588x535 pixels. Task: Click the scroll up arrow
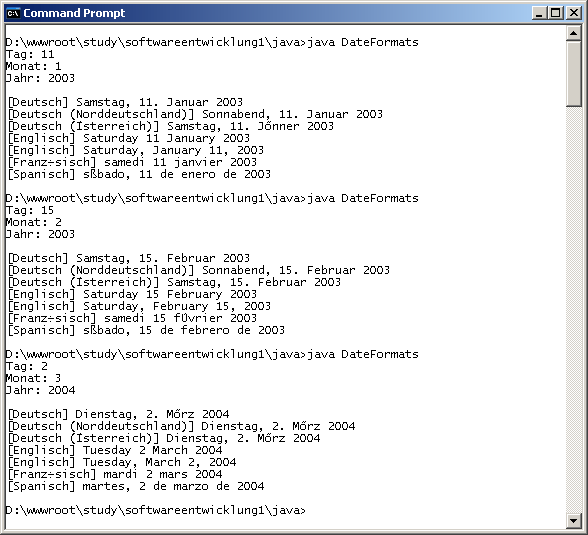[573, 33]
